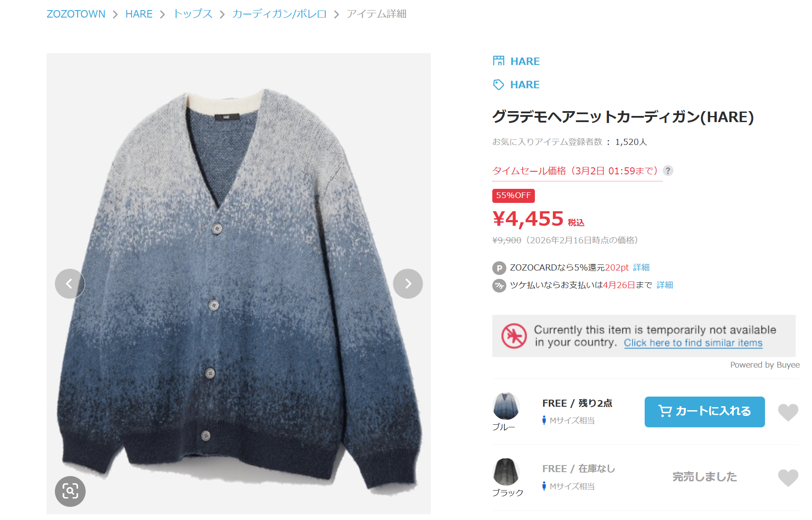Open ZOZOCARD 詳細 details link

pyautogui.click(x=641, y=267)
